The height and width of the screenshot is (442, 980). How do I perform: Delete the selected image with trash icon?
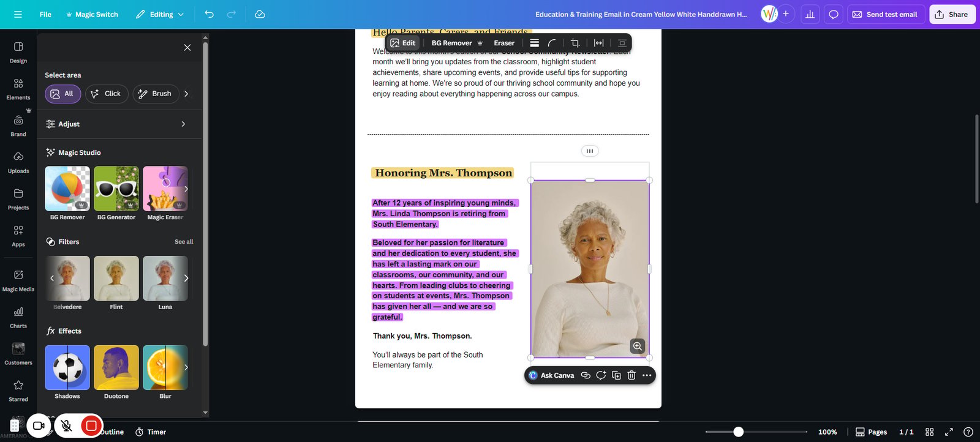click(631, 375)
